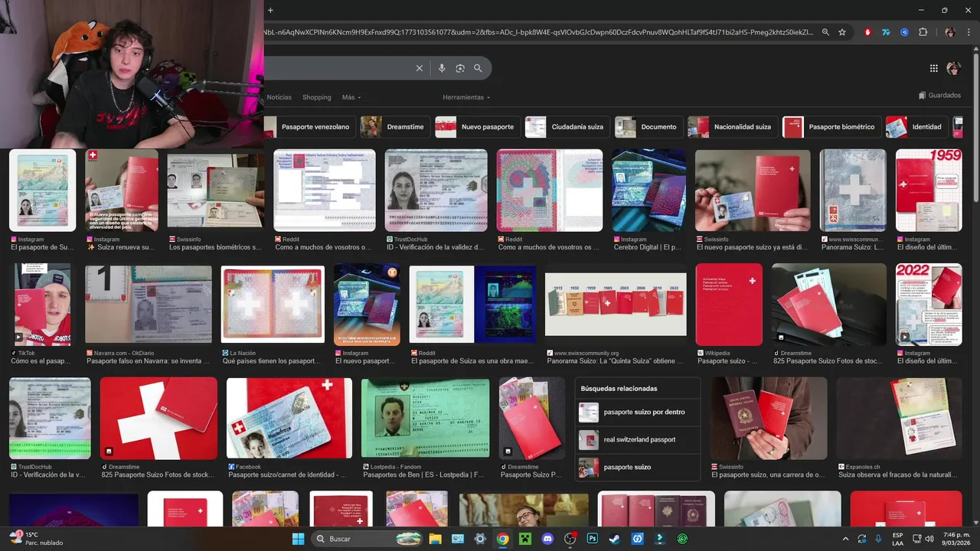The width and height of the screenshot is (980, 551).
Task: Open swisscommunity passport timeline image
Action: pyautogui.click(x=616, y=305)
